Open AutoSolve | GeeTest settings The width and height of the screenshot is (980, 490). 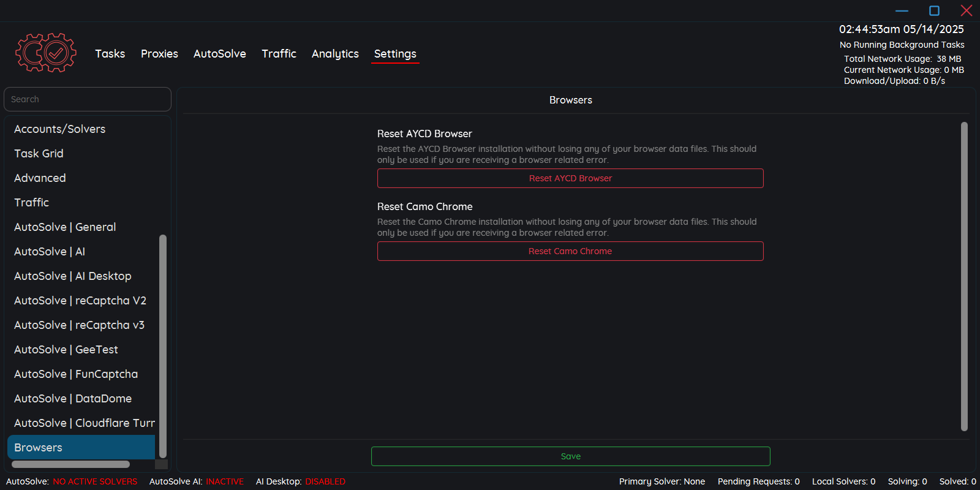pyautogui.click(x=81, y=350)
